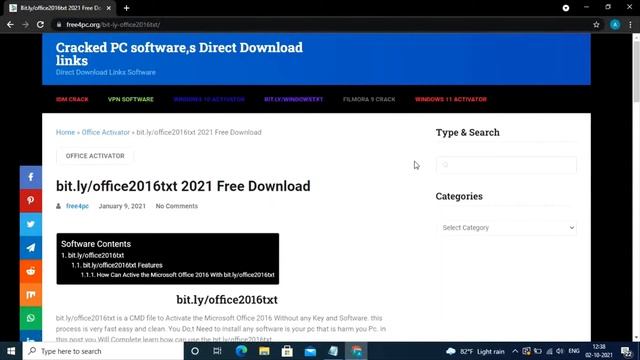The height and width of the screenshot is (360, 640).
Task: Reload the page
Action: click(x=40, y=24)
